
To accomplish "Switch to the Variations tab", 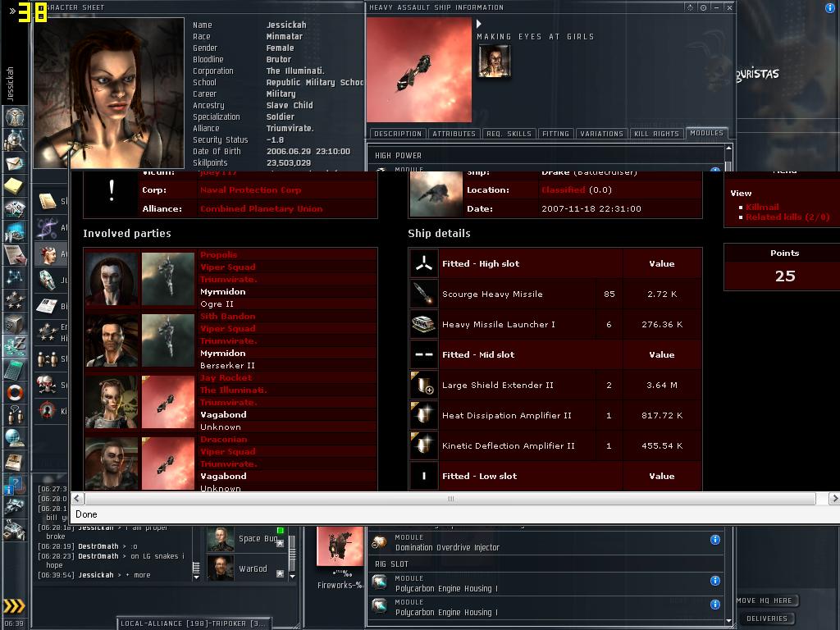I will pyautogui.click(x=601, y=134).
